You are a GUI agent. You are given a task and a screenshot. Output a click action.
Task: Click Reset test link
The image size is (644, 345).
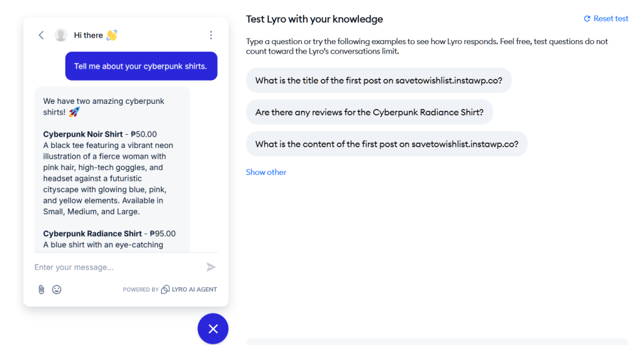click(606, 18)
